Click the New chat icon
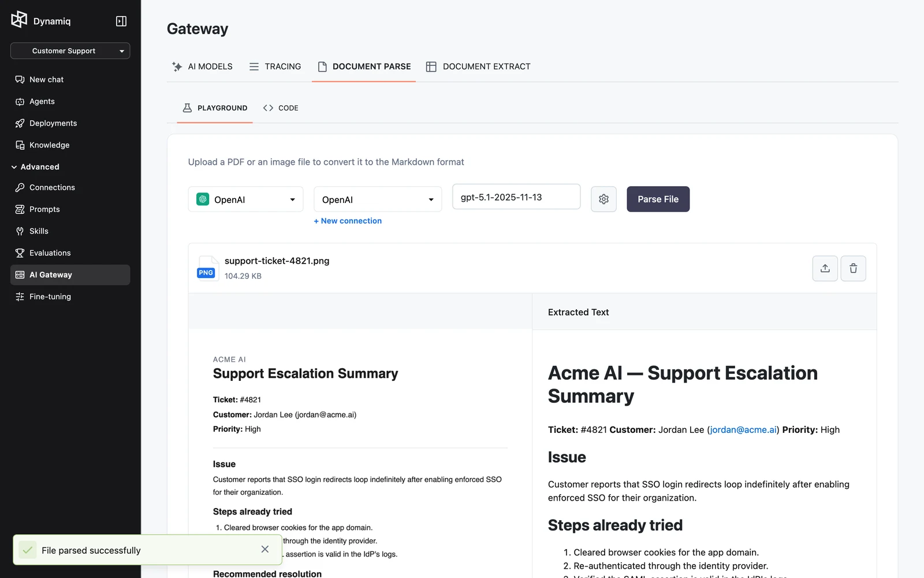Image resolution: width=924 pixels, height=578 pixels. 20,80
